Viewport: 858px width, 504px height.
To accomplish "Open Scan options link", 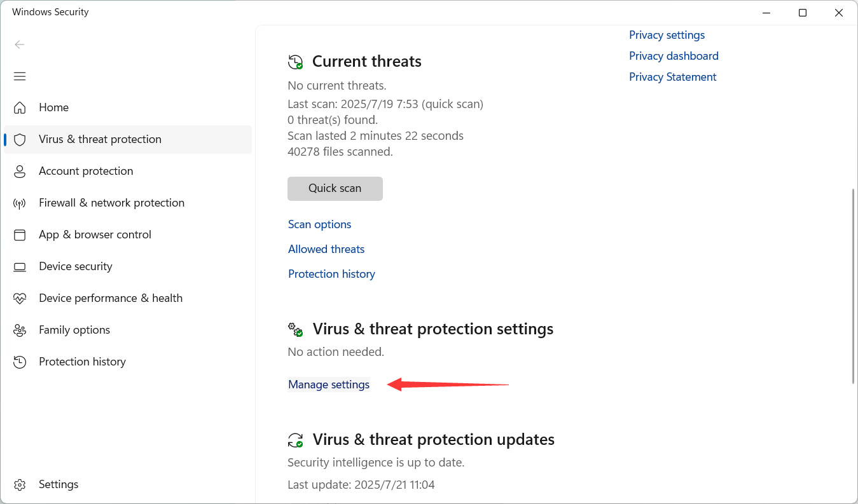I will click(x=319, y=224).
